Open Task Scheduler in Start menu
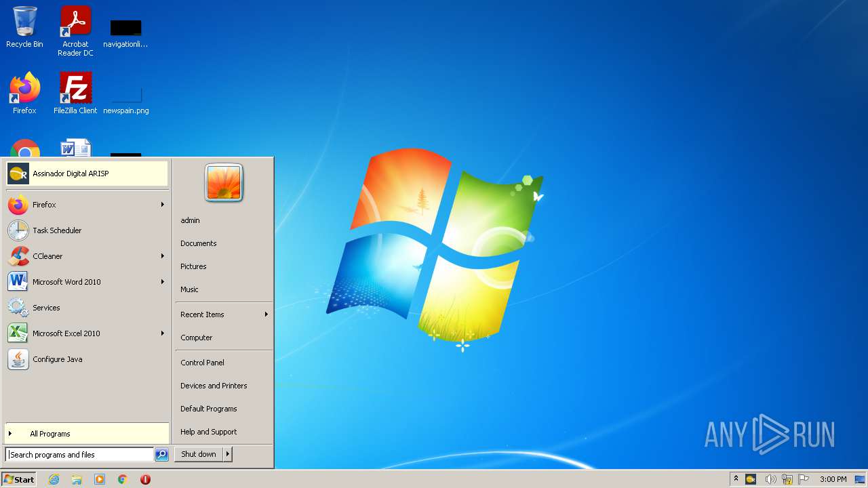 coord(87,230)
